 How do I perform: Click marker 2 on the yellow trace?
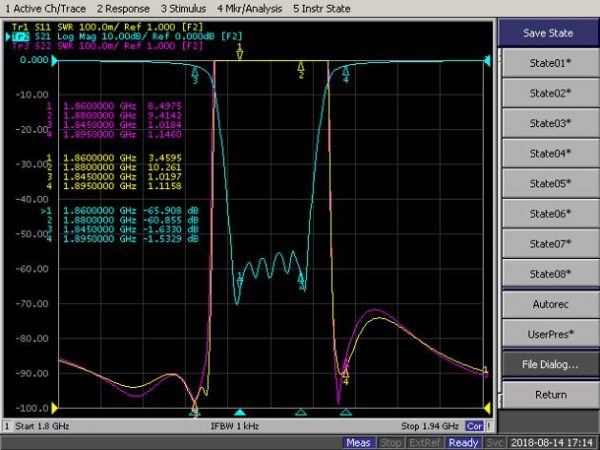coord(300,69)
